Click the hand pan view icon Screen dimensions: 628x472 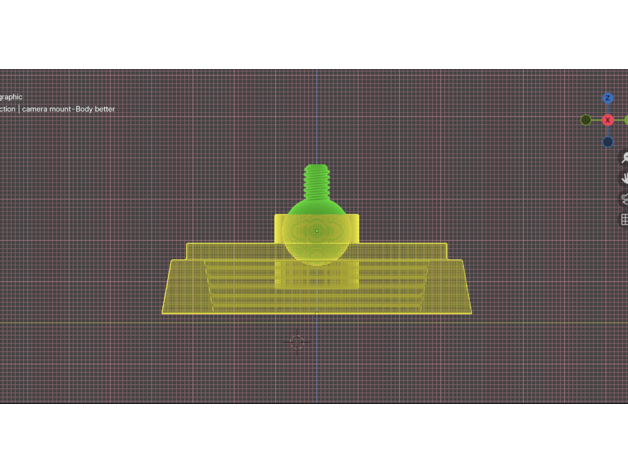[624, 179]
